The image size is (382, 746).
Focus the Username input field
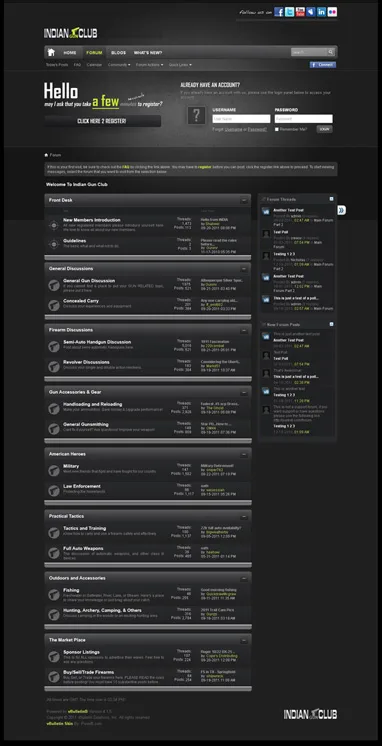[241, 118]
